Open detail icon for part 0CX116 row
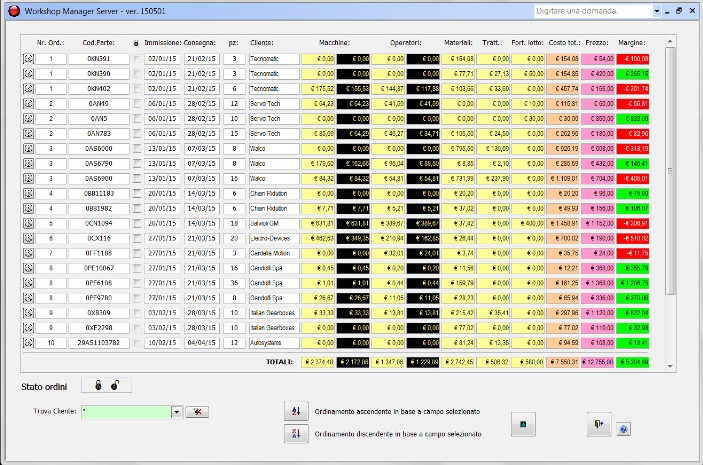 click(x=28, y=239)
